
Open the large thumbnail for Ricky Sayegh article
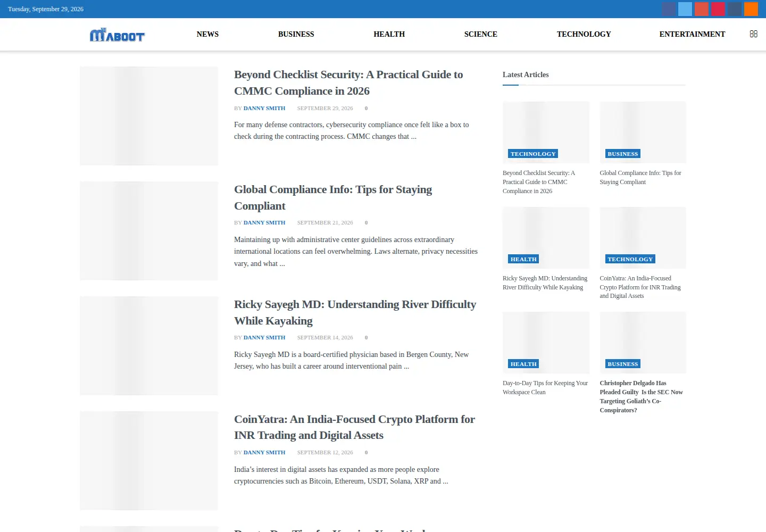pyautogui.click(x=149, y=346)
